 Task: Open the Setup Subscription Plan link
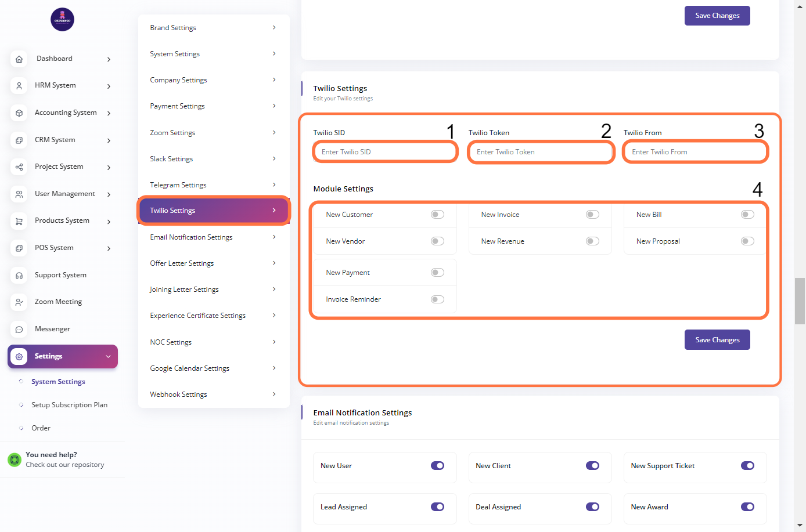69,405
